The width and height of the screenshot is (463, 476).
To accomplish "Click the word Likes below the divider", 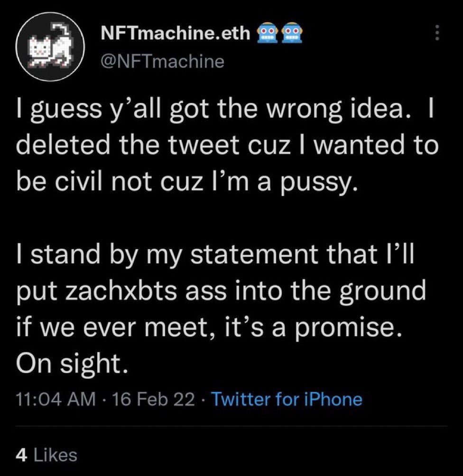I will pyautogui.click(x=55, y=455).
